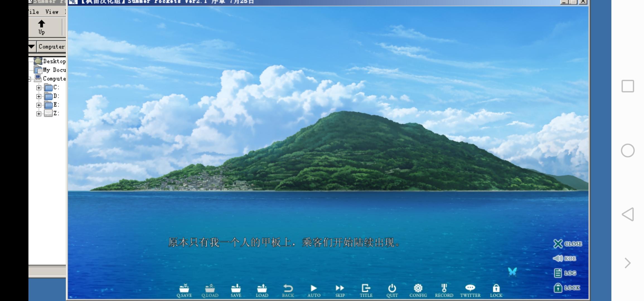This screenshot has width=644, height=301.
Task: Go back with the BACK arrow icon
Action: click(288, 290)
